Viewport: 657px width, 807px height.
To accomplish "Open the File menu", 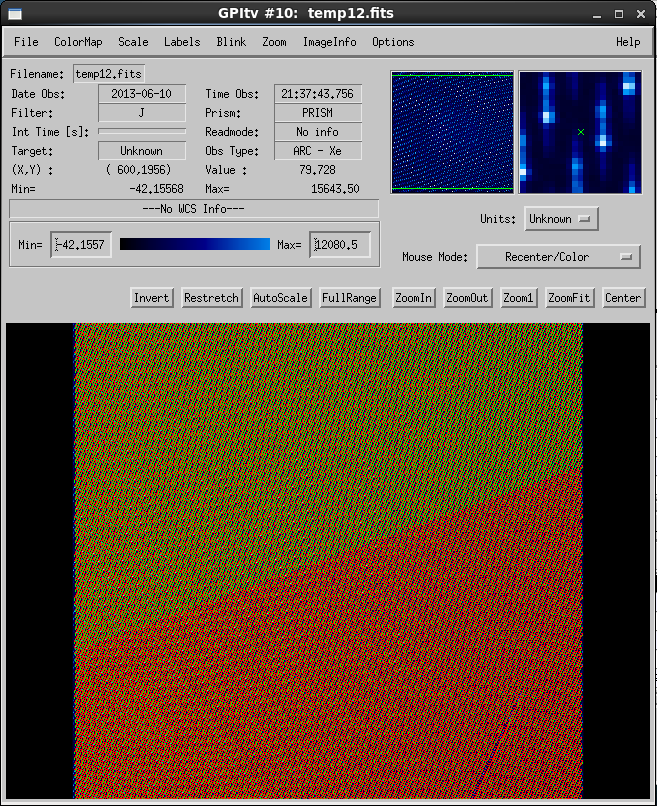I will [26, 42].
